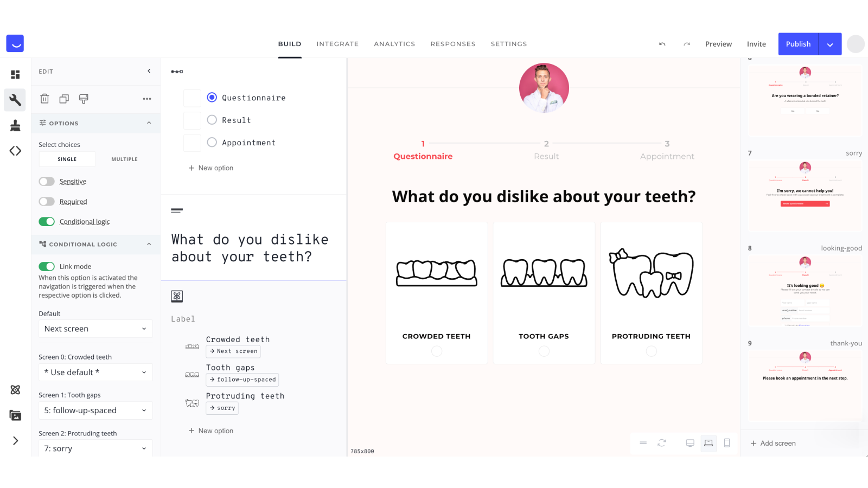
Task: Collapse the Conditional Logic section
Action: pyautogui.click(x=149, y=244)
